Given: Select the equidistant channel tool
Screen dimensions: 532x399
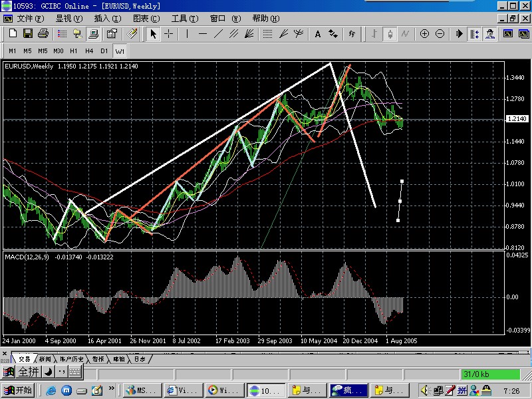Looking at the screenshot, I should 233,34.
